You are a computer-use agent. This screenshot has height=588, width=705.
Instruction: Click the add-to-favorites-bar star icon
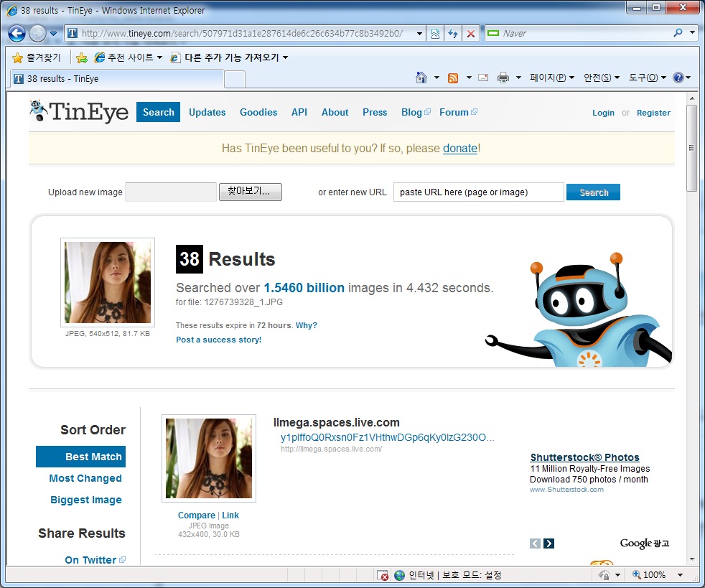(x=82, y=57)
